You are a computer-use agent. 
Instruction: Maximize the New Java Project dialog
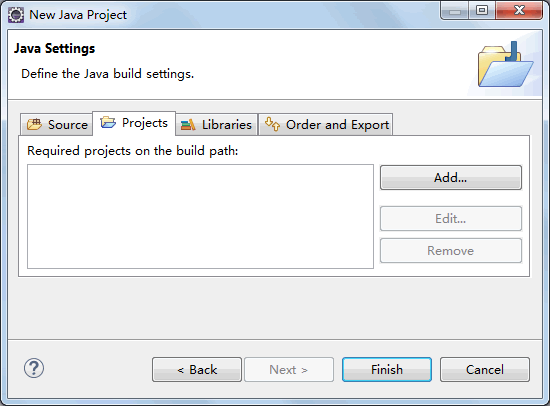tap(482, 10)
